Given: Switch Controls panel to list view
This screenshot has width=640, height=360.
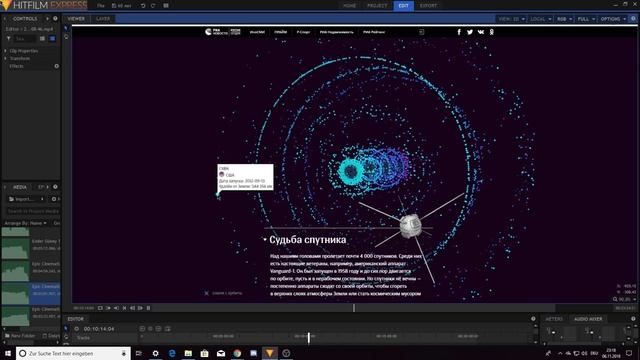Looking at the screenshot, I should pos(42,39).
